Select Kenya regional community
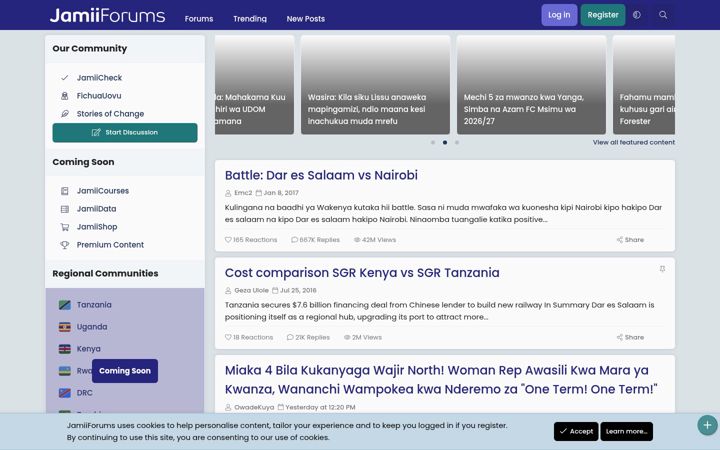720x450 pixels. pyautogui.click(x=89, y=349)
